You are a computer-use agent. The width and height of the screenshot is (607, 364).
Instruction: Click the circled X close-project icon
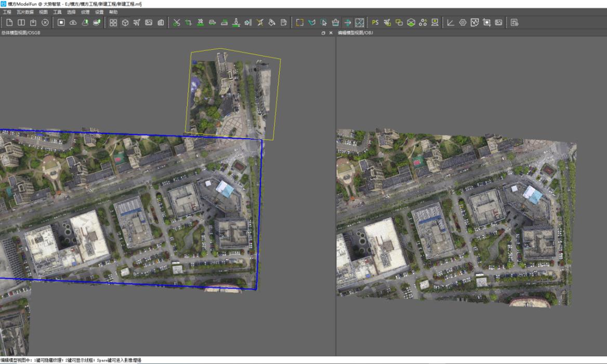click(45, 22)
